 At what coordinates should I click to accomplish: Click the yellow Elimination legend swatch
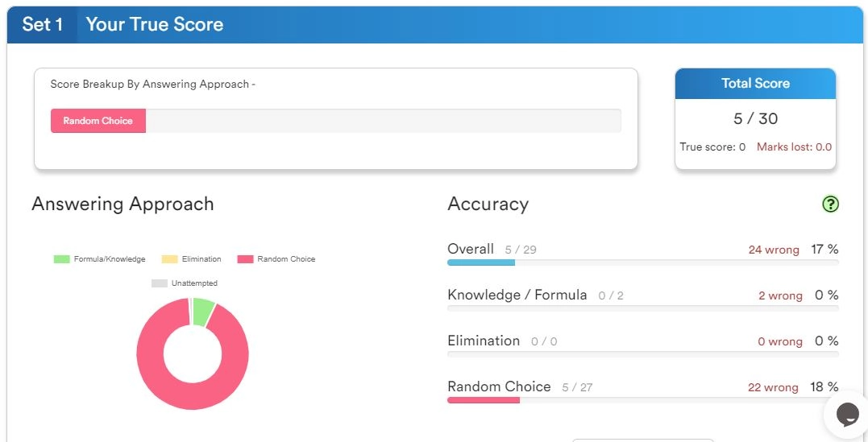coord(169,259)
